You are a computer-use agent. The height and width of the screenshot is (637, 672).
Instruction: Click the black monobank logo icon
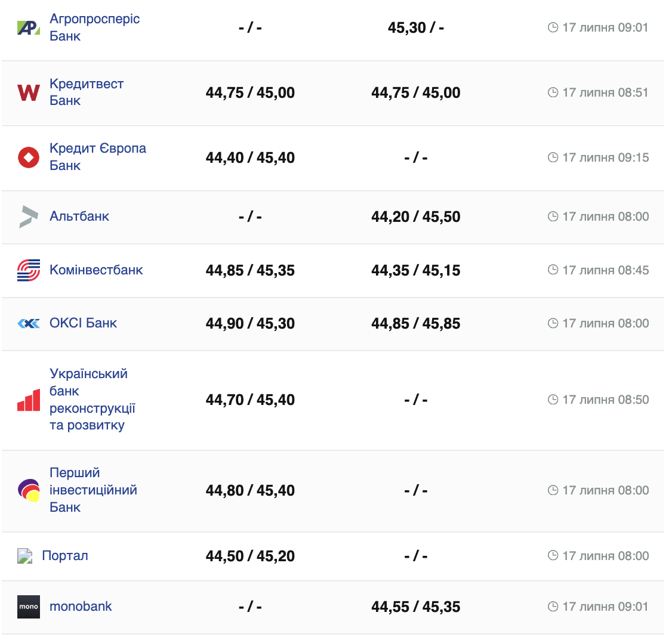click(28, 607)
